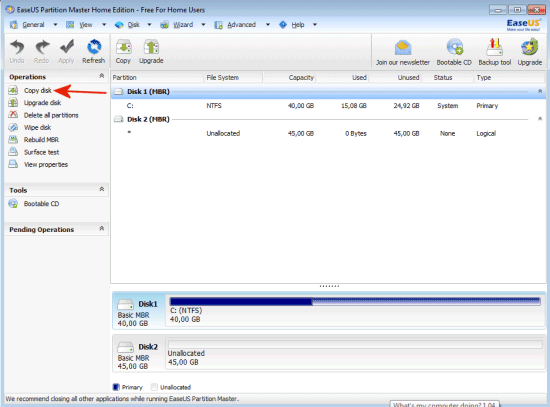Open the Advanced menu
Viewport: 550px width, 407px height.
pyautogui.click(x=241, y=25)
